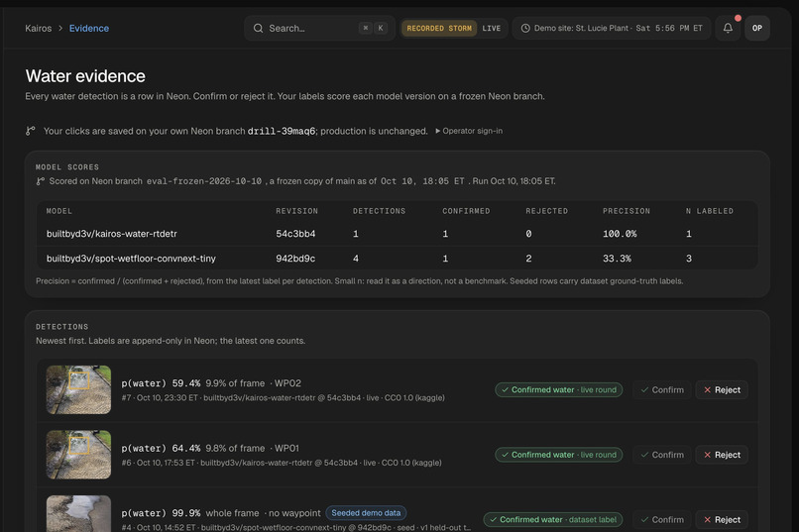This screenshot has height=532, width=799.
Task: Confirm detection #7 at WP02
Action: tap(662, 390)
